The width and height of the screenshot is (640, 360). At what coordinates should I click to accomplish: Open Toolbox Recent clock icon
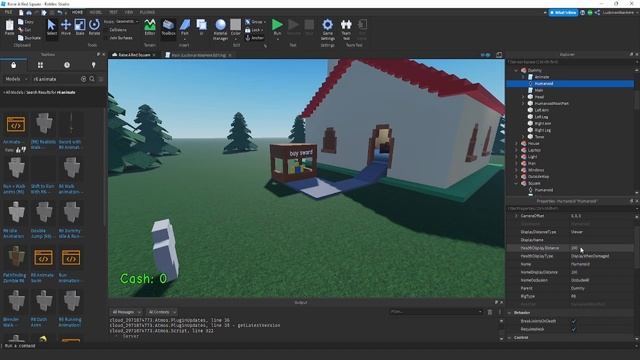click(x=67, y=65)
